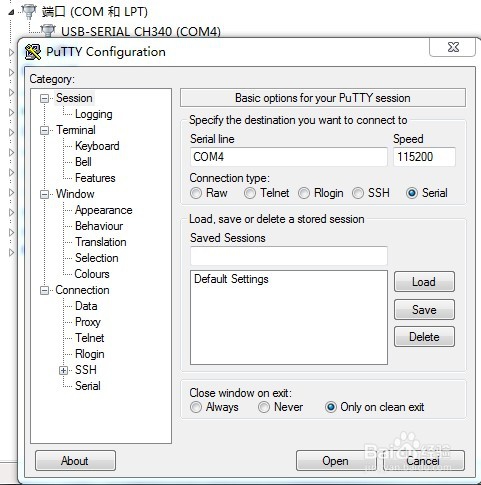The width and height of the screenshot is (481, 485).
Task: Collapse the ports (COM and LPT) device node
Action: 11,12
